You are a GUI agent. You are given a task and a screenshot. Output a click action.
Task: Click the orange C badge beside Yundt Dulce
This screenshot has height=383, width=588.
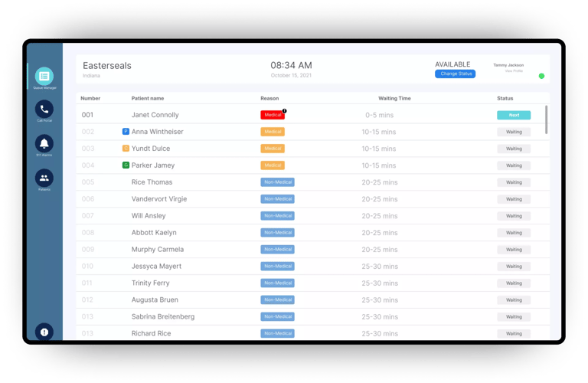pos(126,149)
